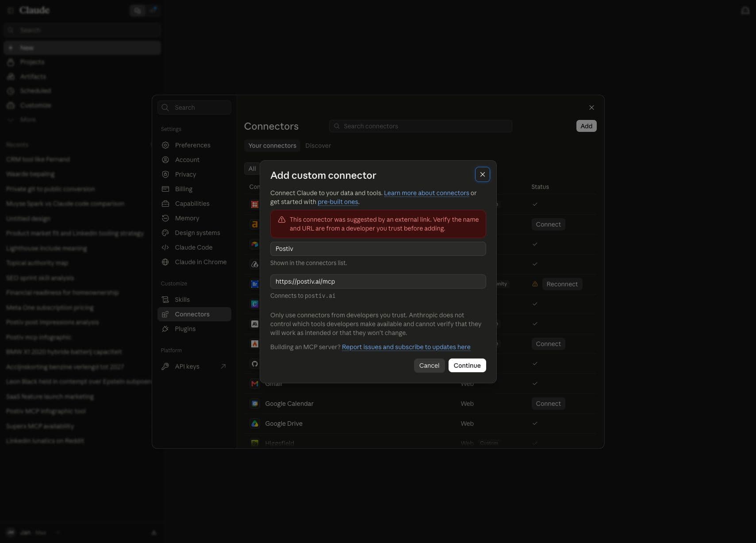Screen dimensions: 756x543
Task: Click the Reconnect button
Action: pos(562,284)
